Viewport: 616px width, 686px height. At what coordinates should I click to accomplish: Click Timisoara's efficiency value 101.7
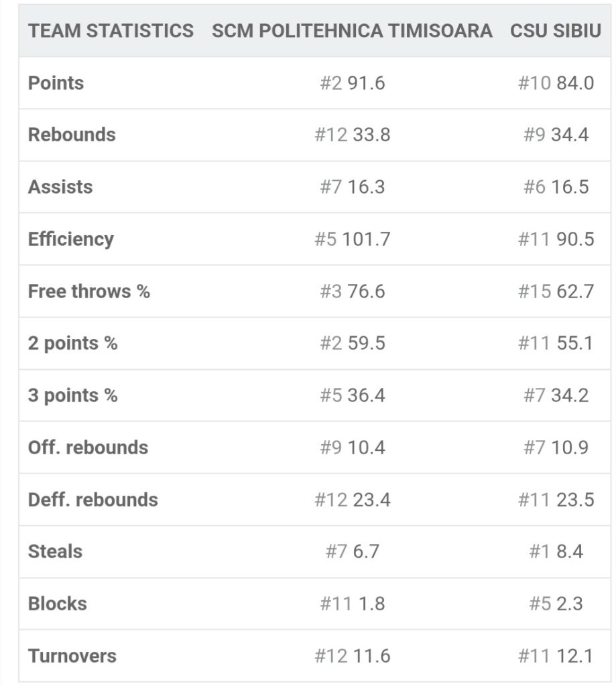[366, 239]
